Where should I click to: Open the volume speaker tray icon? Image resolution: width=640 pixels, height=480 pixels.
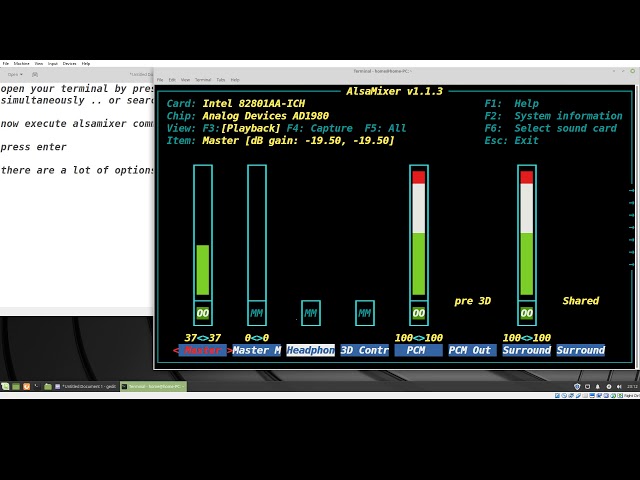[x=619, y=387]
